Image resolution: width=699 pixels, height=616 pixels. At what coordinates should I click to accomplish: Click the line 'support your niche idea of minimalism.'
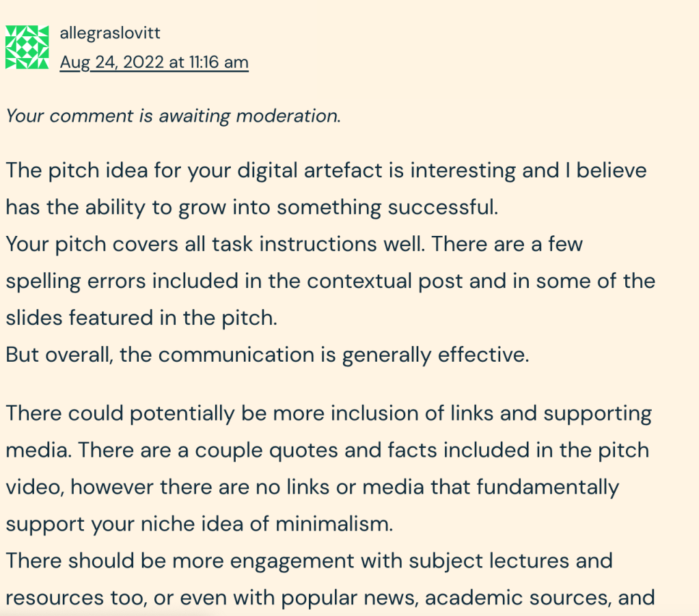tap(200, 524)
